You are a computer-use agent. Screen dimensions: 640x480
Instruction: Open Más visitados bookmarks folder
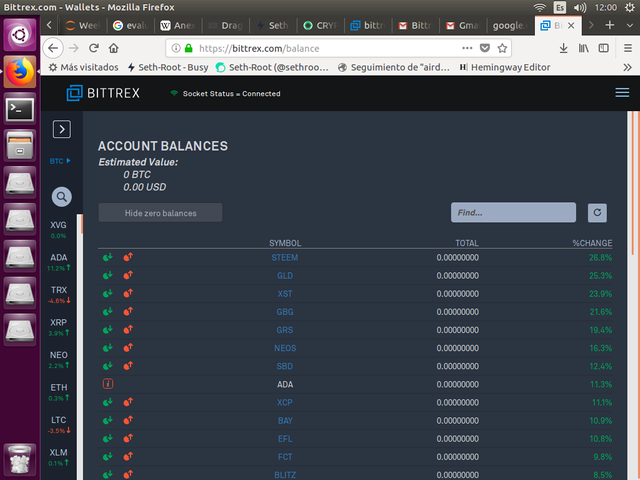(84, 67)
